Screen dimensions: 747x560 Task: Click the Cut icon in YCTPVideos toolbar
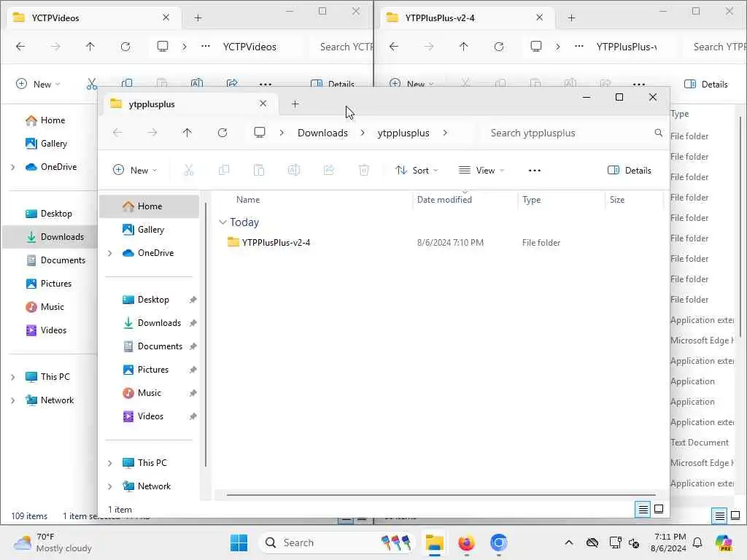click(91, 85)
